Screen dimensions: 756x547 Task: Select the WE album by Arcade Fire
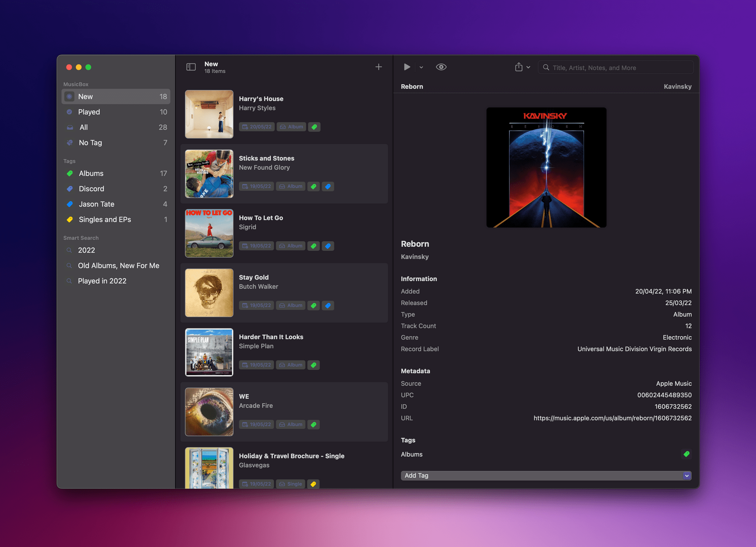[x=284, y=412]
